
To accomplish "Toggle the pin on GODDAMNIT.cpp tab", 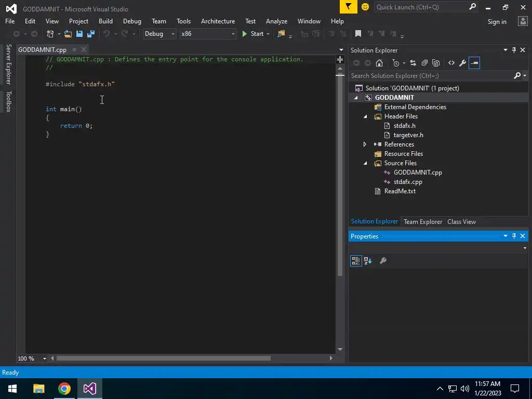I will pyautogui.click(x=74, y=49).
